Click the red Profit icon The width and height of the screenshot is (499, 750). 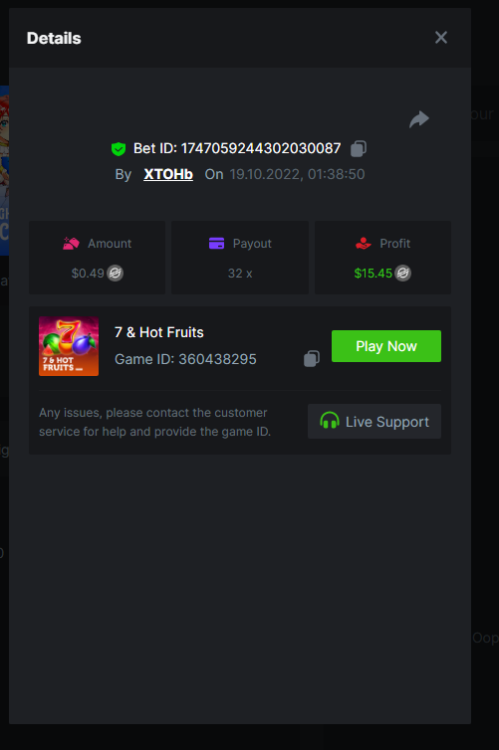click(x=363, y=243)
